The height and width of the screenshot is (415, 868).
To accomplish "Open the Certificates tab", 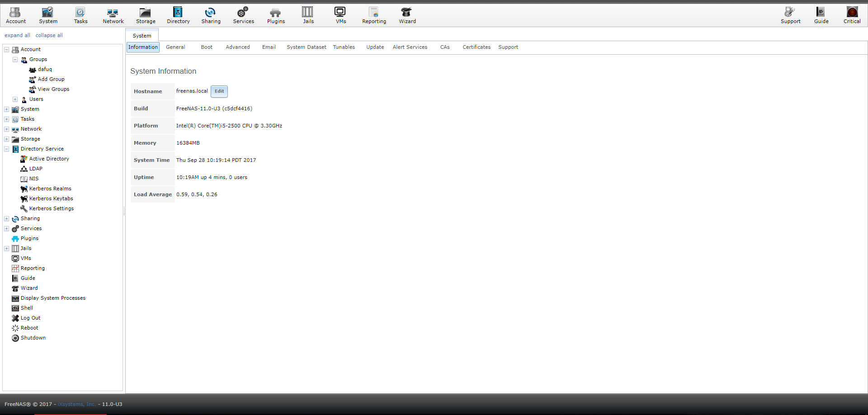I will (x=476, y=47).
